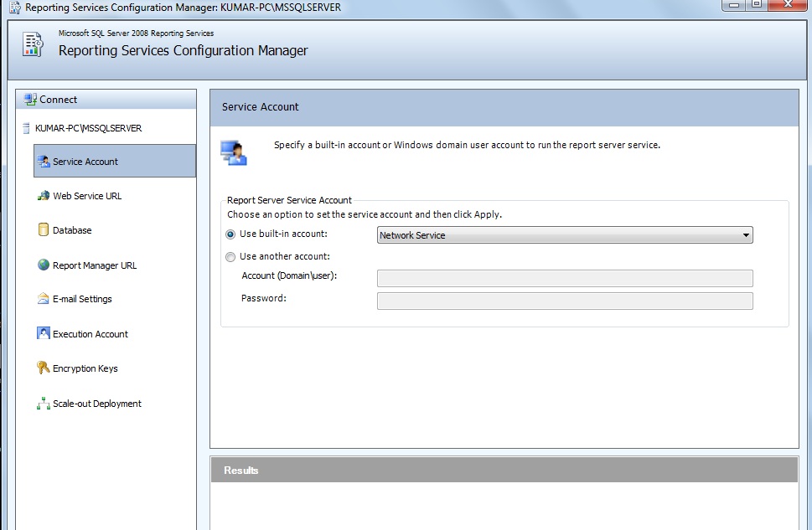Screen dimensions: 812x530
Task: Click the Service Account panel heading
Action: pyautogui.click(x=260, y=106)
